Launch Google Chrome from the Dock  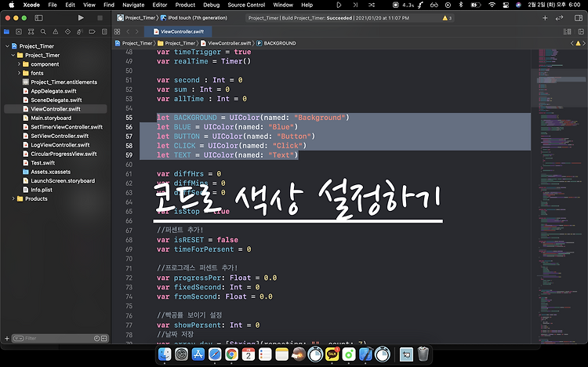[232, 354]
